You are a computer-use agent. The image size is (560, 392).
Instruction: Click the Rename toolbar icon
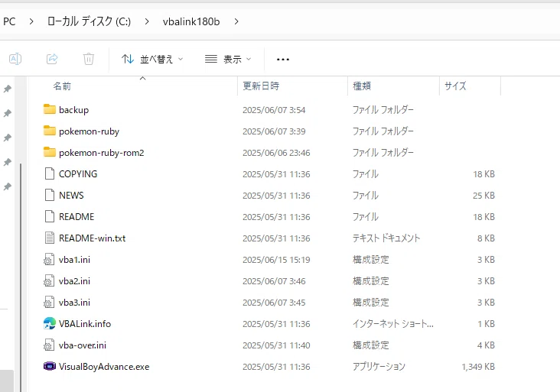click(x=15, y=59)
